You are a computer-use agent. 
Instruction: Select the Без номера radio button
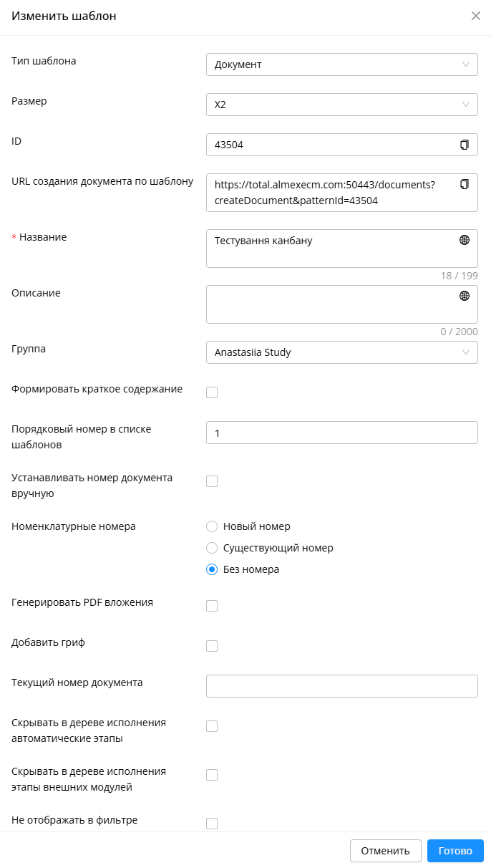[x=212, y=569]
